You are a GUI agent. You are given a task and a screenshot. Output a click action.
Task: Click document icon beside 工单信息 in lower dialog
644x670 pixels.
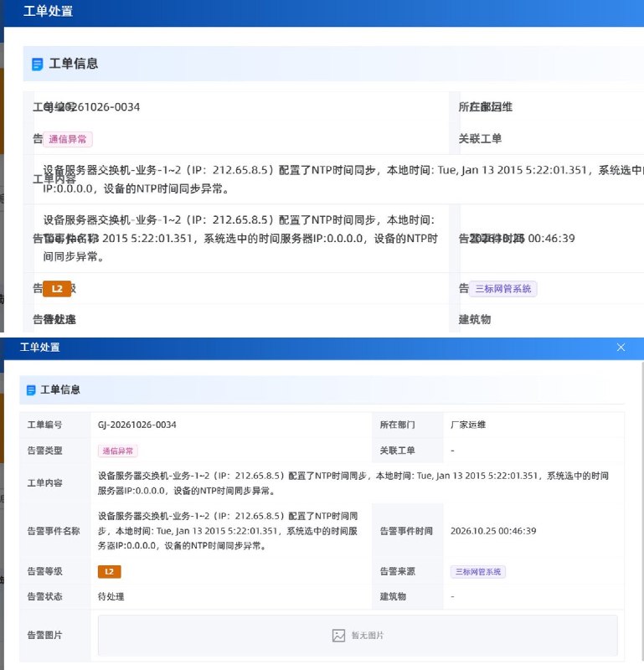(31, 390)
